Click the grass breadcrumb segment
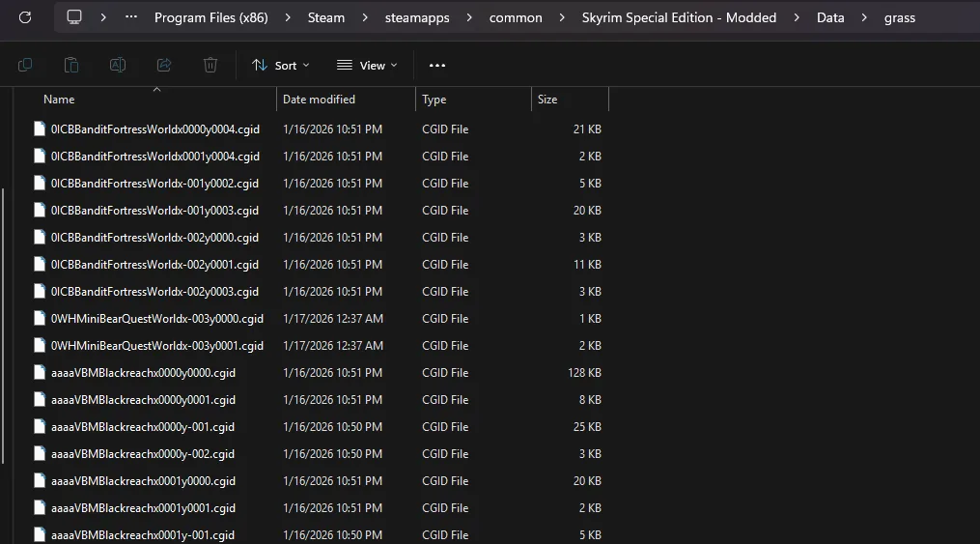 pos(899,17)
